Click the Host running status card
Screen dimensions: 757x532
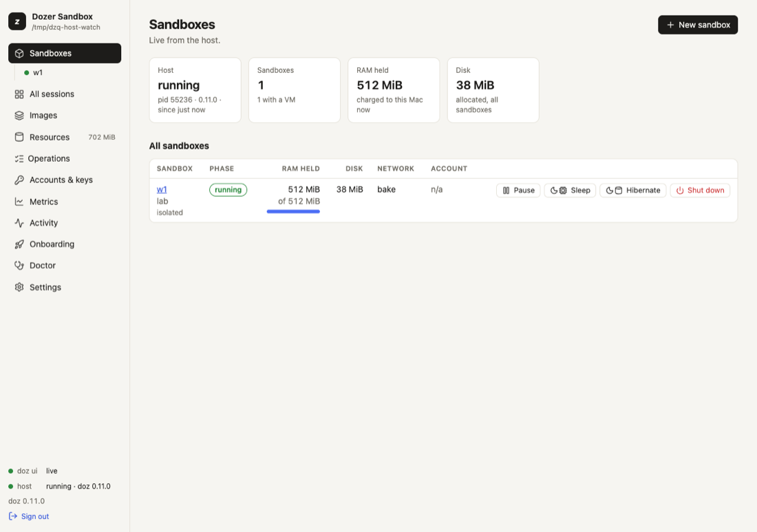click(x=195, y=90)
